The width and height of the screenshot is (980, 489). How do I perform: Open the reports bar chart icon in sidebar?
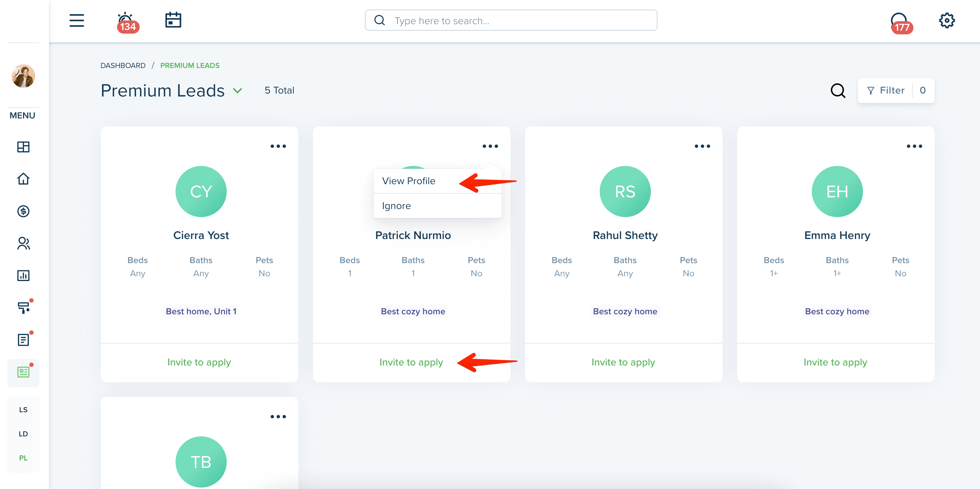tap(23, 275)
